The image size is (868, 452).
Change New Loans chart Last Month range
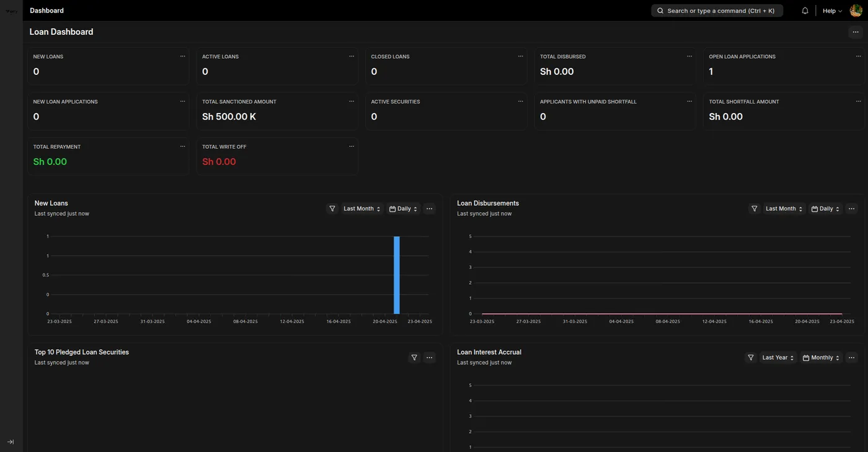362,209
